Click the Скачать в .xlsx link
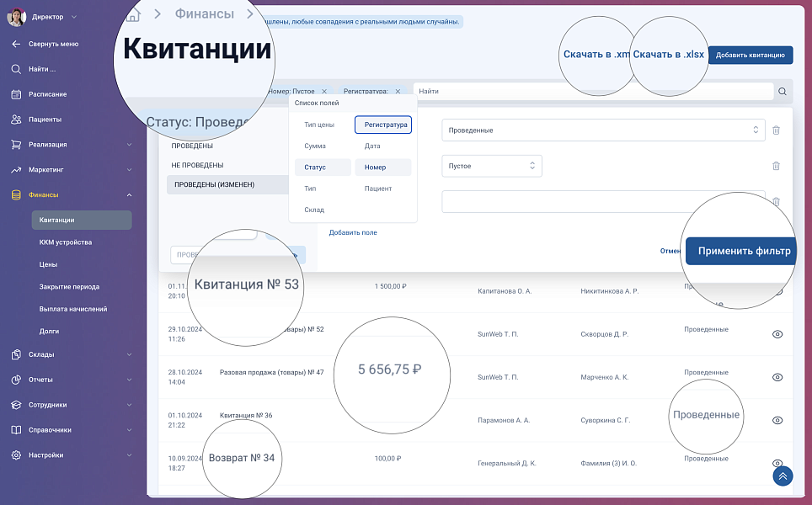The image size is (812, 505). pos(668,55)
